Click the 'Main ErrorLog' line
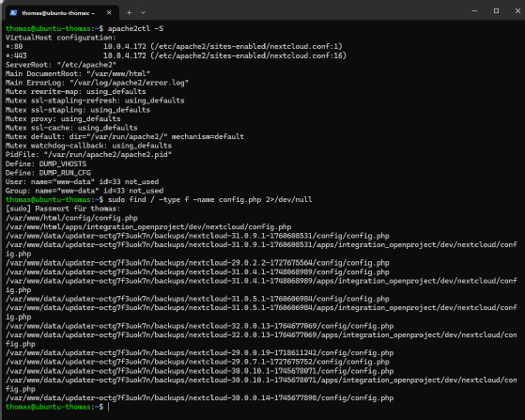525x420 pixels. 97,83
